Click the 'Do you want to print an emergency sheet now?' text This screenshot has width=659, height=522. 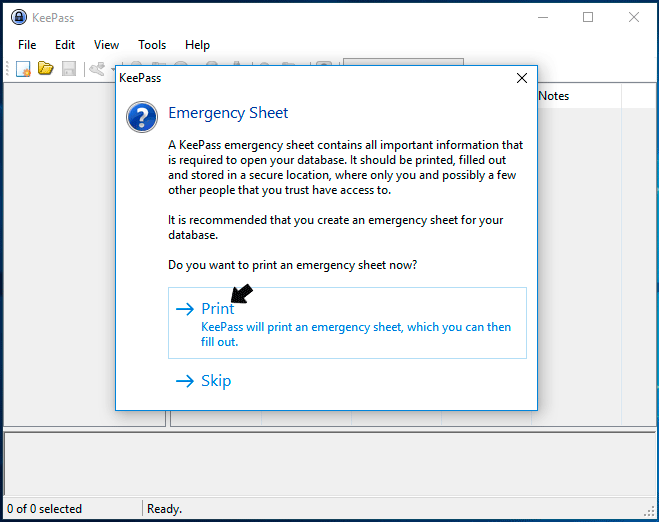293,265
